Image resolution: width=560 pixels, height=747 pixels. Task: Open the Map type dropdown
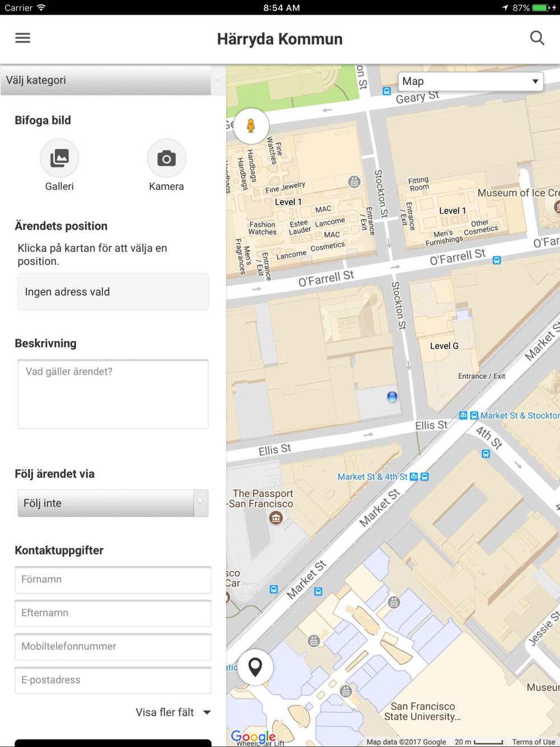(x=470, y=81)
